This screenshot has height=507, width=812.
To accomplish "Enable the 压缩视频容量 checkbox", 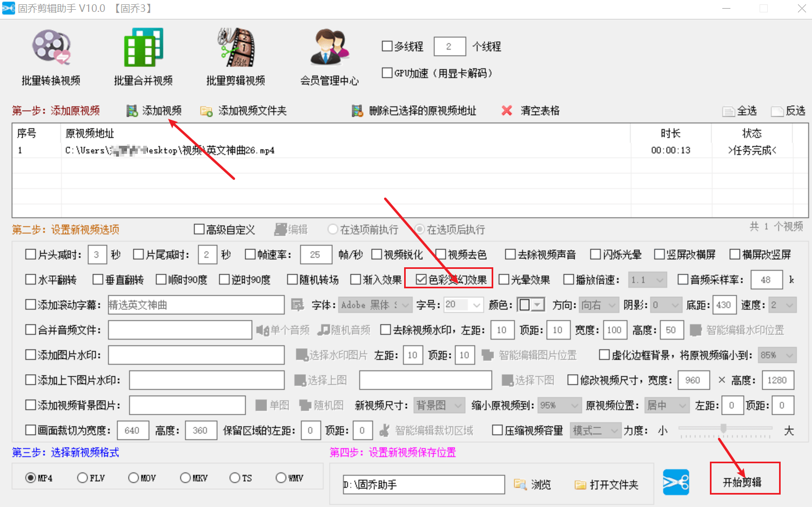I will (498, 430).
